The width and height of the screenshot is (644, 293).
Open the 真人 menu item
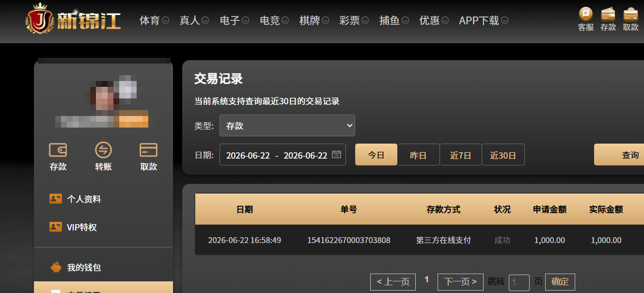tap(189, 20)
